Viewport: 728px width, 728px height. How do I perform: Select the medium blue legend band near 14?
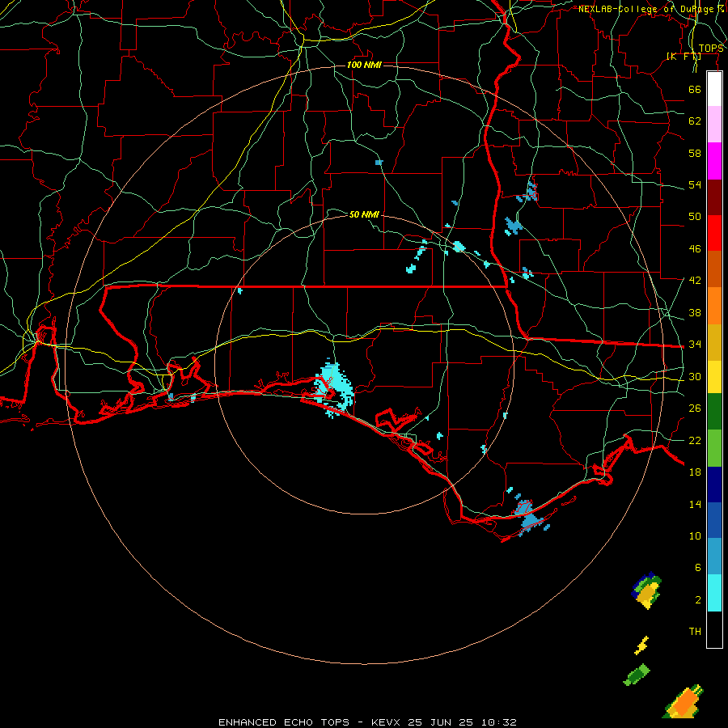point(714,520)
